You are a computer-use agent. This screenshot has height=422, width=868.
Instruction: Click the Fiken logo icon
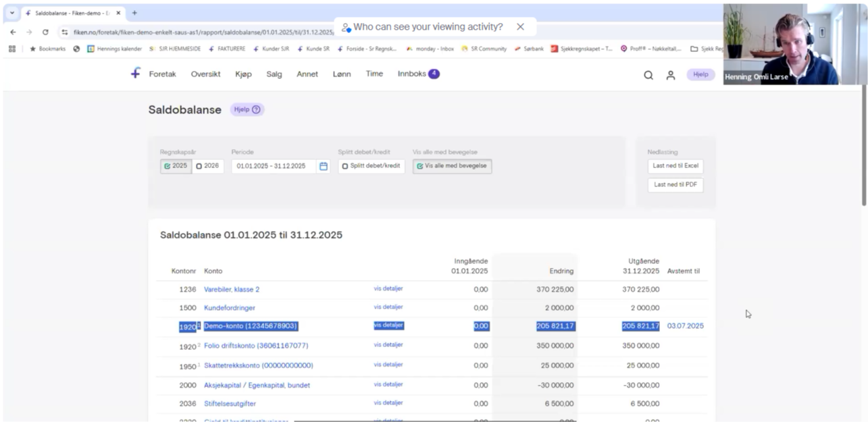point(136,74)
